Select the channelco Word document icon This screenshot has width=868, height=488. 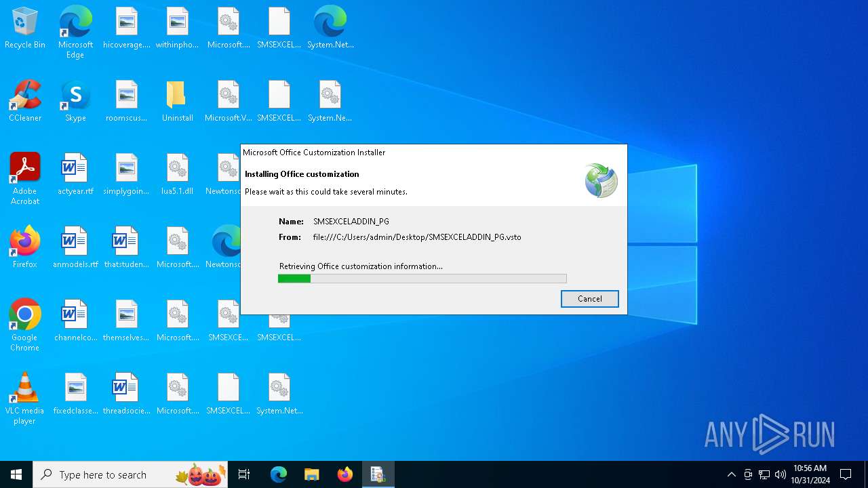75,321
